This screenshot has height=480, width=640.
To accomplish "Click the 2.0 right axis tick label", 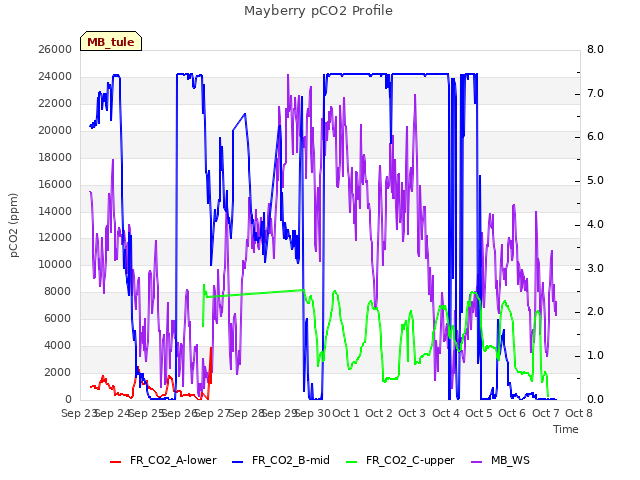I will click(595, 312).
